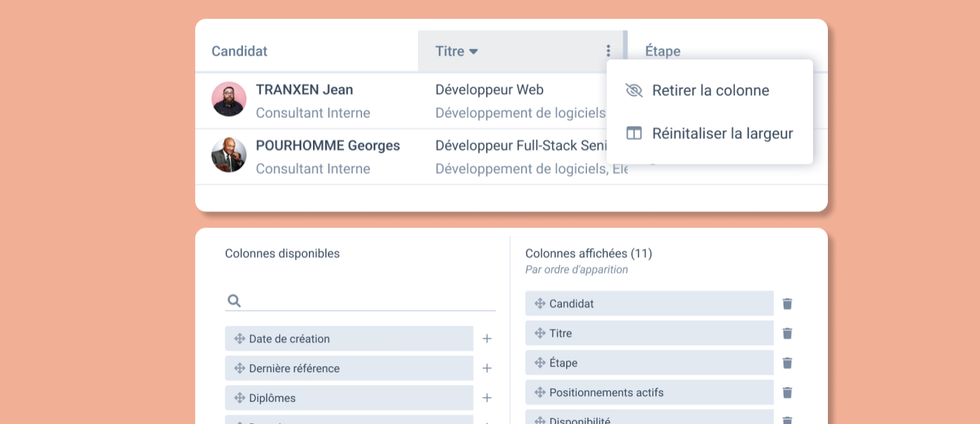The width and height of the screenshot is (980, 424).
Task: Grab the move handle on displayed Candidat
Action: click(x=539, y=304)
